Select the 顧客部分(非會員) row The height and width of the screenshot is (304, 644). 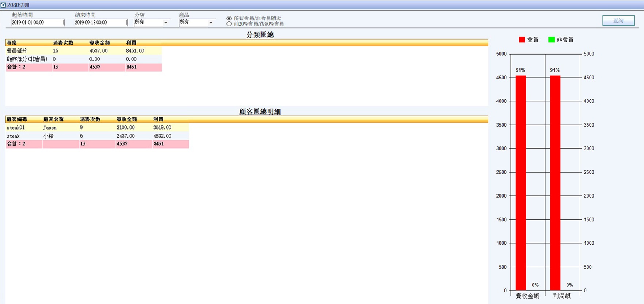[84, 59]
